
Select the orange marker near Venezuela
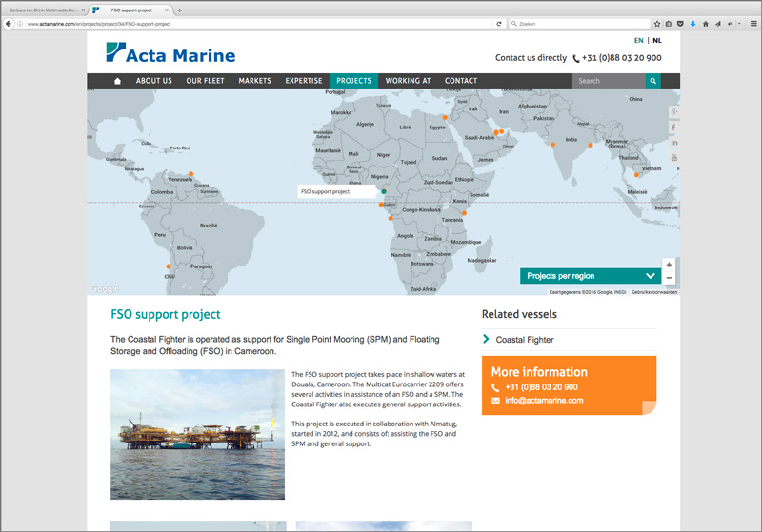tap(191, 174)
